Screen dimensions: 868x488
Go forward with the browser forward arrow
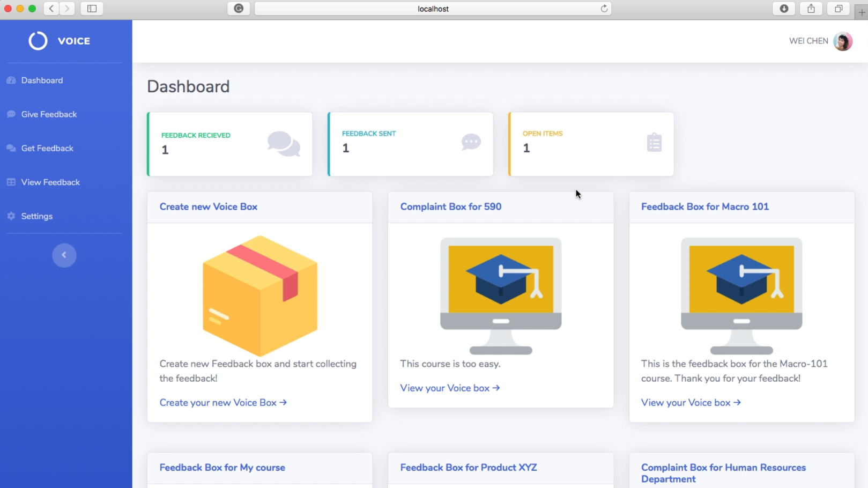[x=67, y=9]
